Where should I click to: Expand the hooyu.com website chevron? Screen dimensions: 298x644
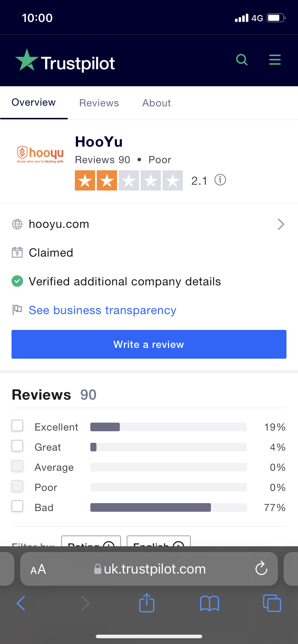281,224
